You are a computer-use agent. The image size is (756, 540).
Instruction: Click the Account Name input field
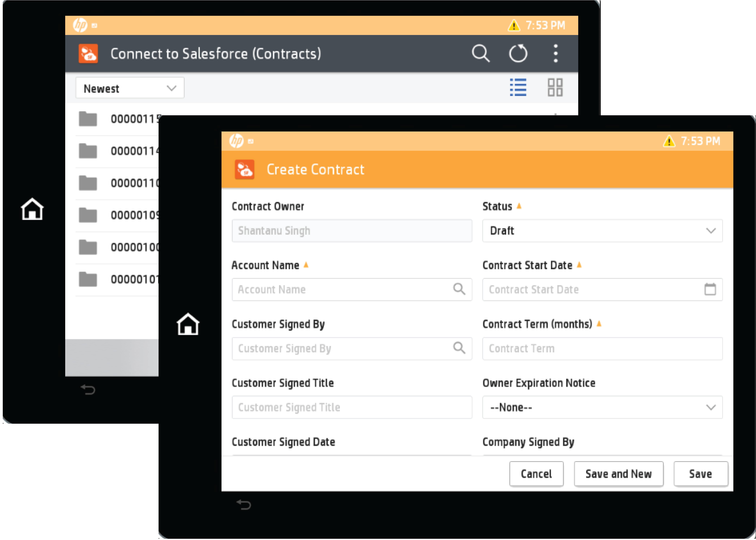click(352, 290)
